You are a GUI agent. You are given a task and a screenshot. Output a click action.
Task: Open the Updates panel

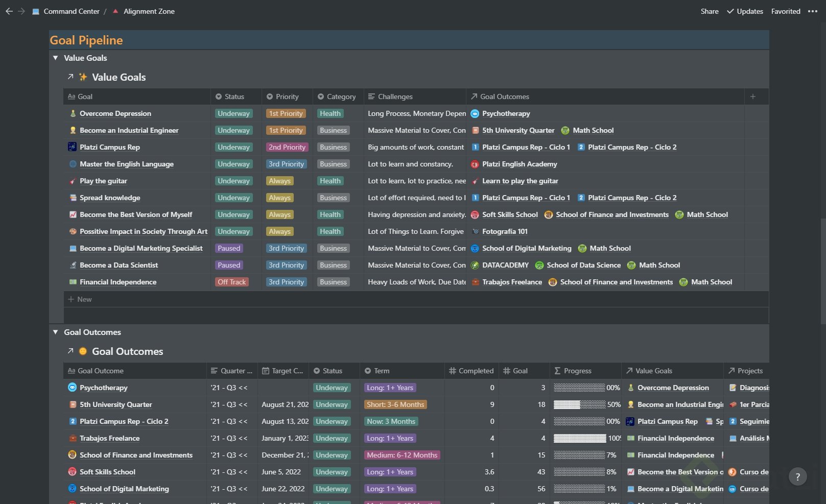coord(745,11)
